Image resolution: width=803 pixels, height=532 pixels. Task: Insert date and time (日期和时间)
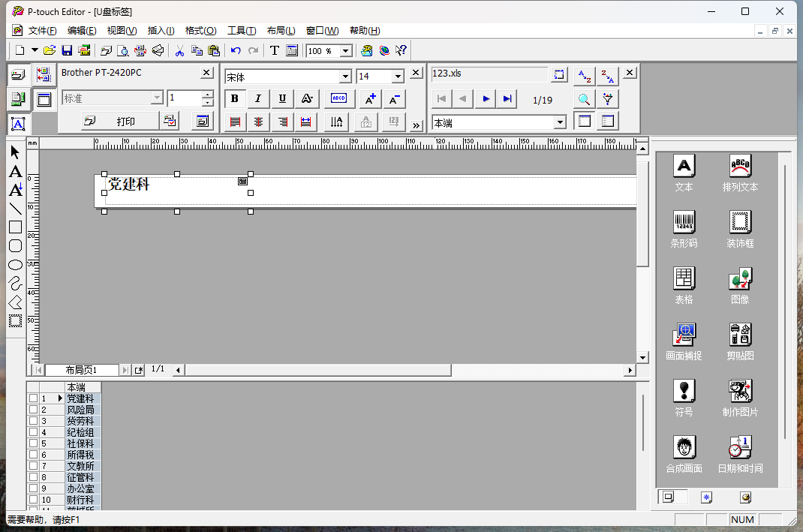[740, 446]
